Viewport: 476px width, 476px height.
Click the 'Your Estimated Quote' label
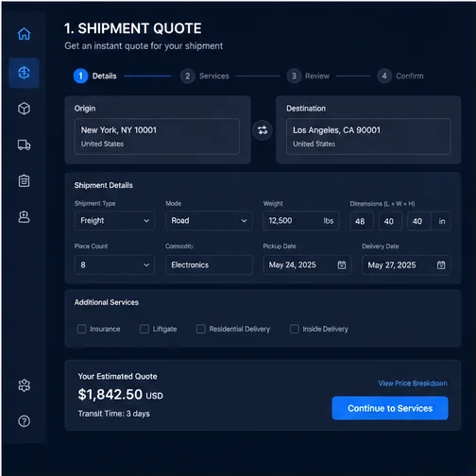point(117,376)
